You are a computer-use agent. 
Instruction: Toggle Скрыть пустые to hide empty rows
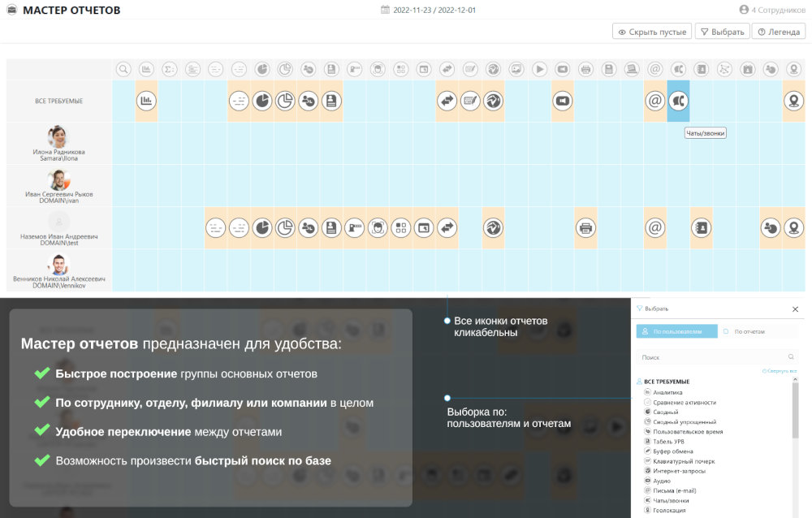coord(652,32)
